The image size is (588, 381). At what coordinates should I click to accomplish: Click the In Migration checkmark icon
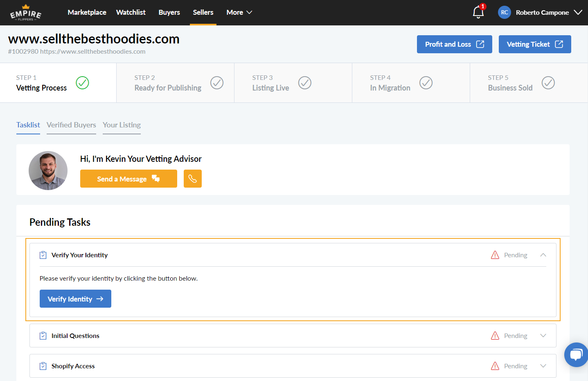pyautogui.click(x=426, y=83)
